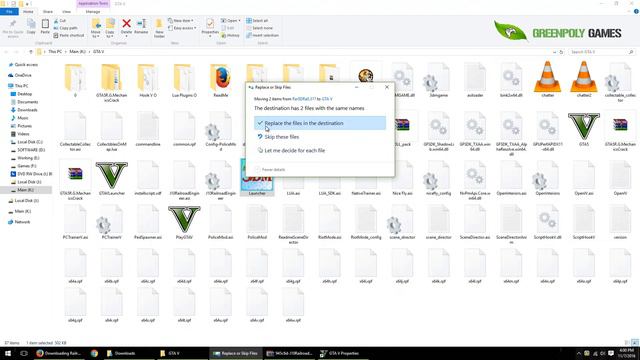The image size is (640, 360).
Task: Open the File tab
Action: (9, 11)
